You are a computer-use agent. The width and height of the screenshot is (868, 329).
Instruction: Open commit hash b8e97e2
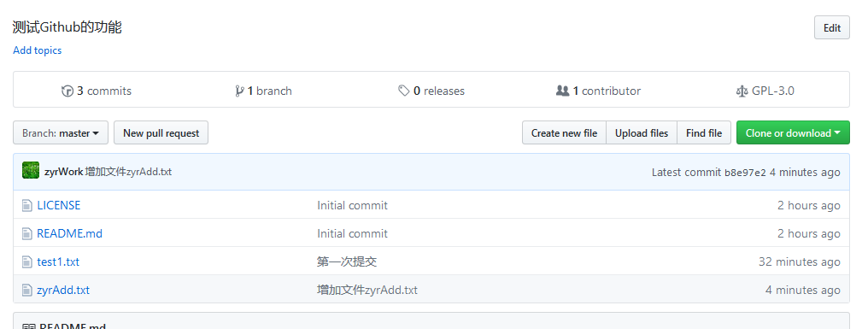745,173
